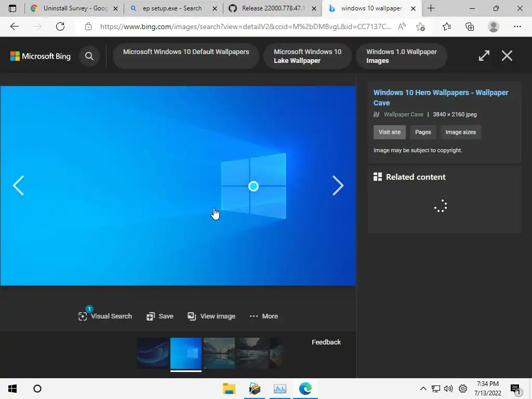Open the Edge profile avatar
The height and width of the screenshot is (399, 532).
(x=494, y=26)
